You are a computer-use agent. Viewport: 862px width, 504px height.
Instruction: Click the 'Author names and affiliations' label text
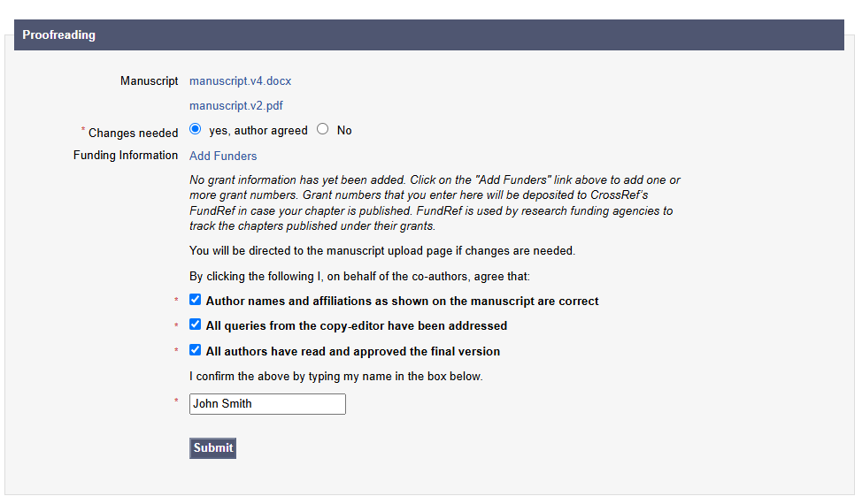coord(402,301)
